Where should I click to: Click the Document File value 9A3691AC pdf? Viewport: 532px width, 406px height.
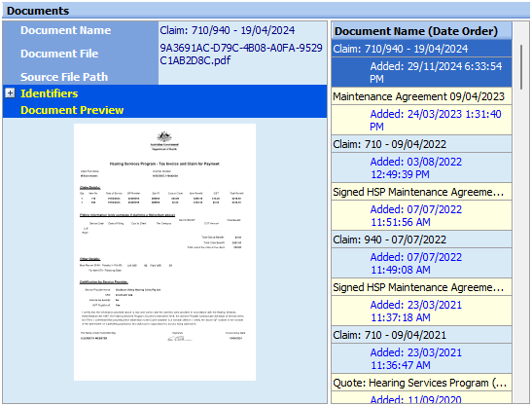[242, 54]
